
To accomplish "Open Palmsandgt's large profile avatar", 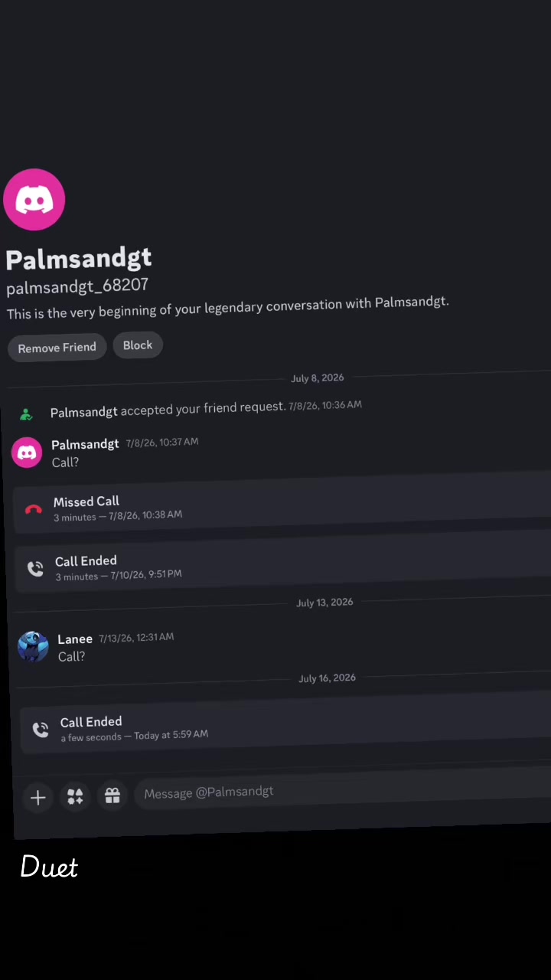I will point(34,200).
